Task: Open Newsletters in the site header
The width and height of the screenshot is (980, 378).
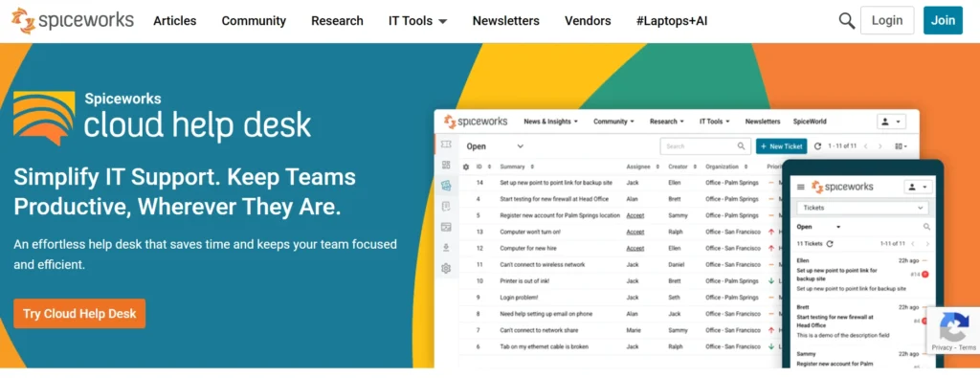Action: pos(505,21)
